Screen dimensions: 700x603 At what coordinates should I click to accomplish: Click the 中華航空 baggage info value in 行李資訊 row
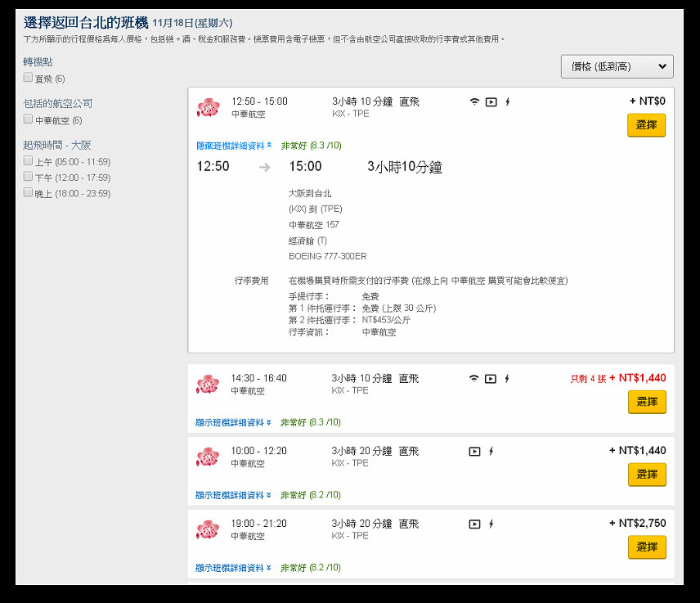click(379, 332)
